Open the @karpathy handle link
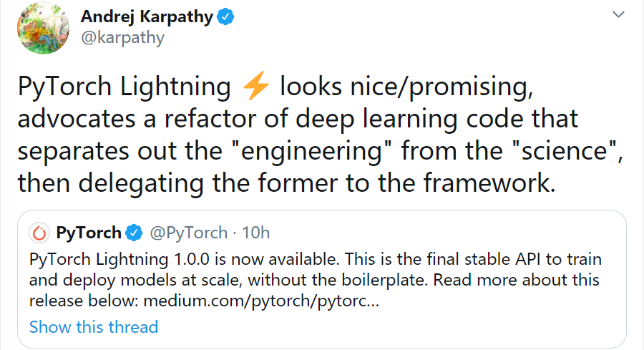Screen dimensions: 644x350 pos(122,39)
